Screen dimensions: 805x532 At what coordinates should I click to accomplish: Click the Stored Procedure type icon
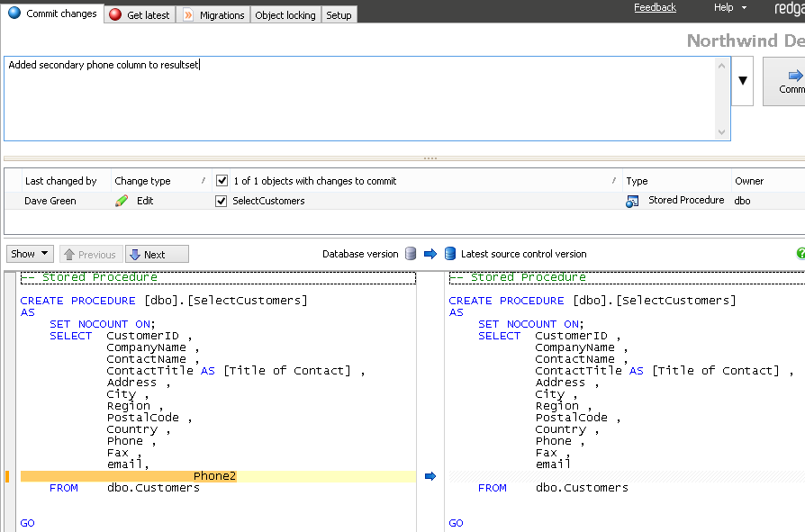point(632,201)
